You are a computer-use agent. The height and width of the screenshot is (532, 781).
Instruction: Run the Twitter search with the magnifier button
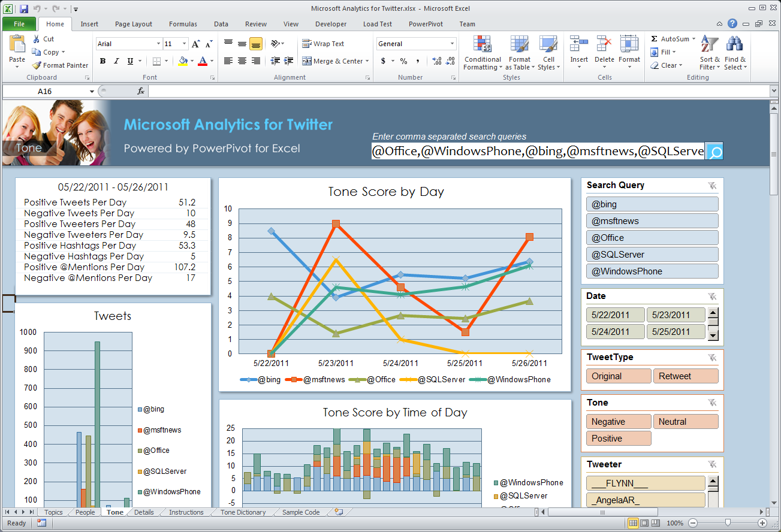(714, 151)
